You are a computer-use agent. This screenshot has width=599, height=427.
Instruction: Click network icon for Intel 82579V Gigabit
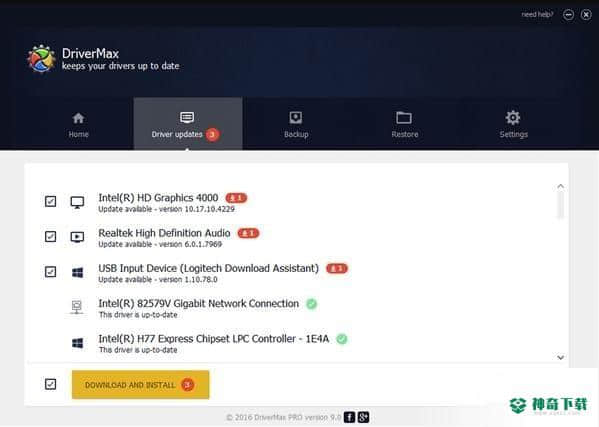click(77, 307)
